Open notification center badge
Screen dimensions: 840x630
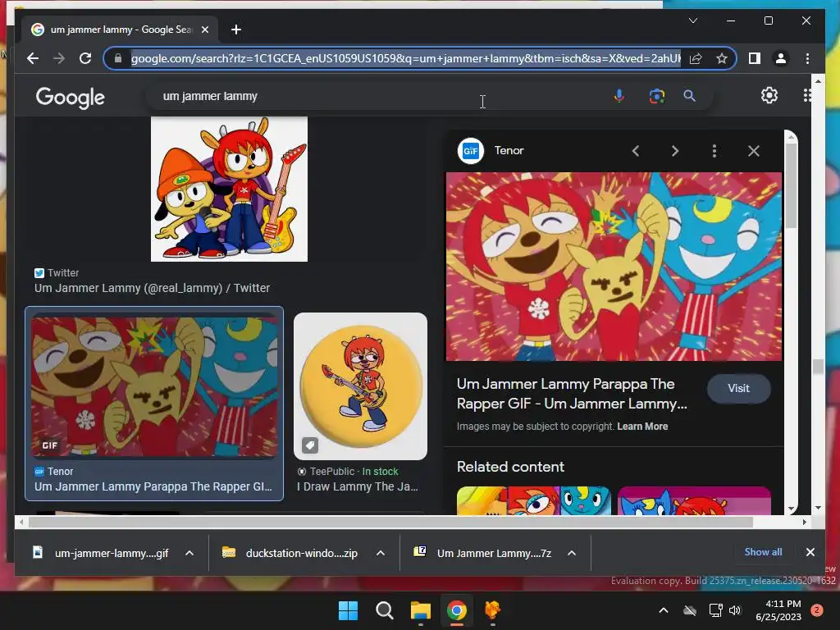[x=817, y=610]
